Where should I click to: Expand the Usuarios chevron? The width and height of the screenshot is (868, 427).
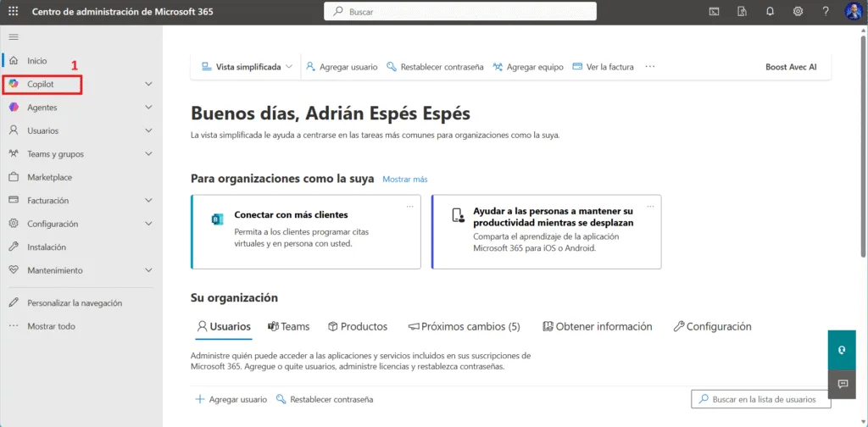click(x=148, y=130)
